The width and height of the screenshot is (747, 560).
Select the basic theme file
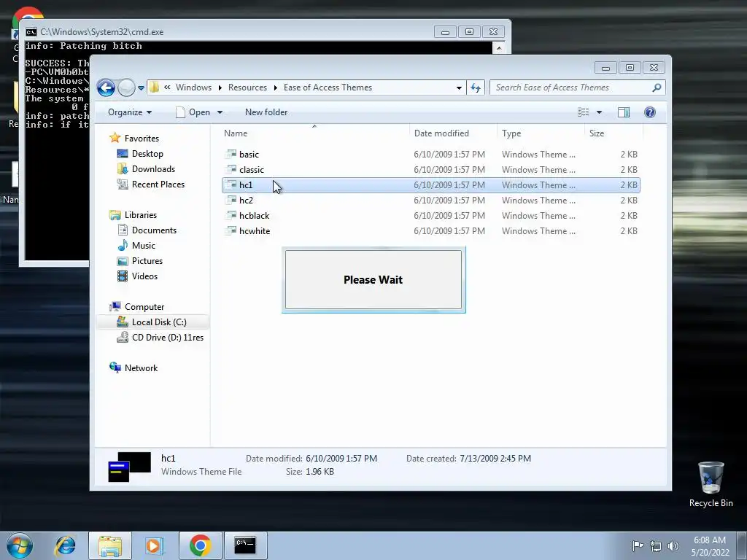click(x=431, y=155)
